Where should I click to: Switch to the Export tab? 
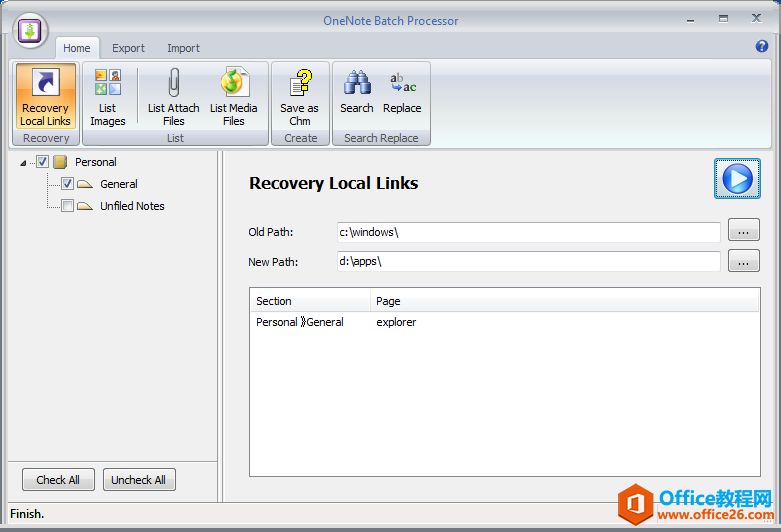point(128,48)
